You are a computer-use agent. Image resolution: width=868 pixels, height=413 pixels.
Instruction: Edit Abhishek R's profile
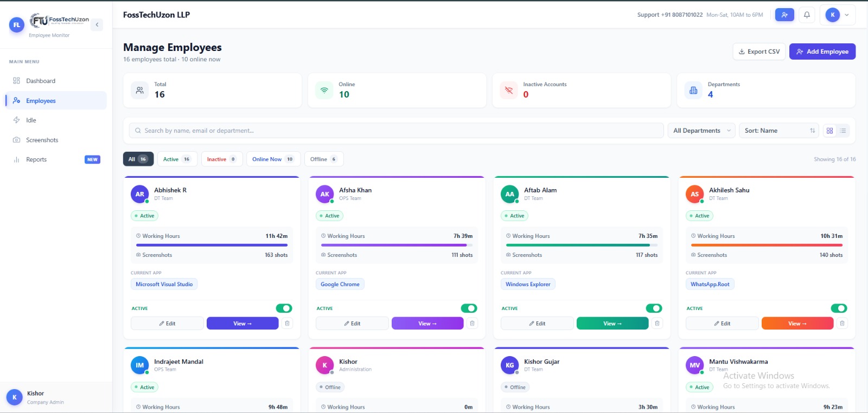(x=167, y=324)
